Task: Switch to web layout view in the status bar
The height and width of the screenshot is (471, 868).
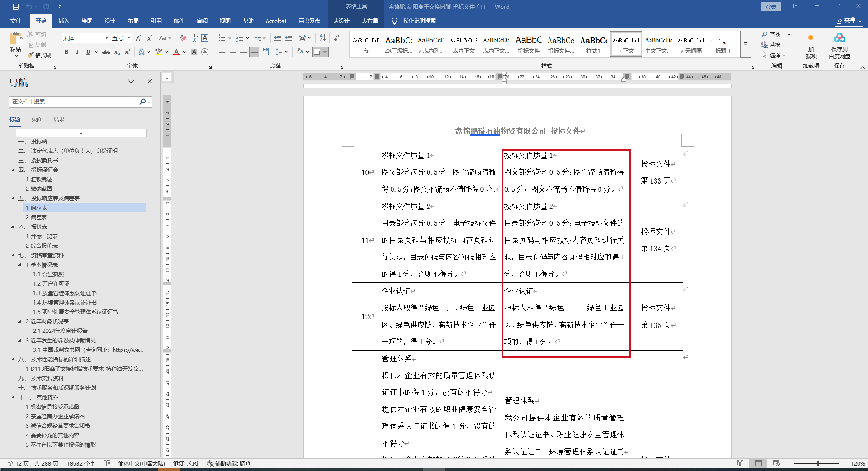Action: pyautogui.click(x=776, y=463)
